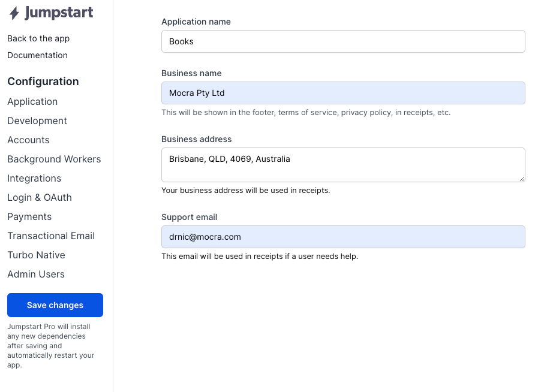Screen dimensions: 541x392
Task: Select Application in Configuration menu
Action: pyautogui.click(x=32, y=102)
